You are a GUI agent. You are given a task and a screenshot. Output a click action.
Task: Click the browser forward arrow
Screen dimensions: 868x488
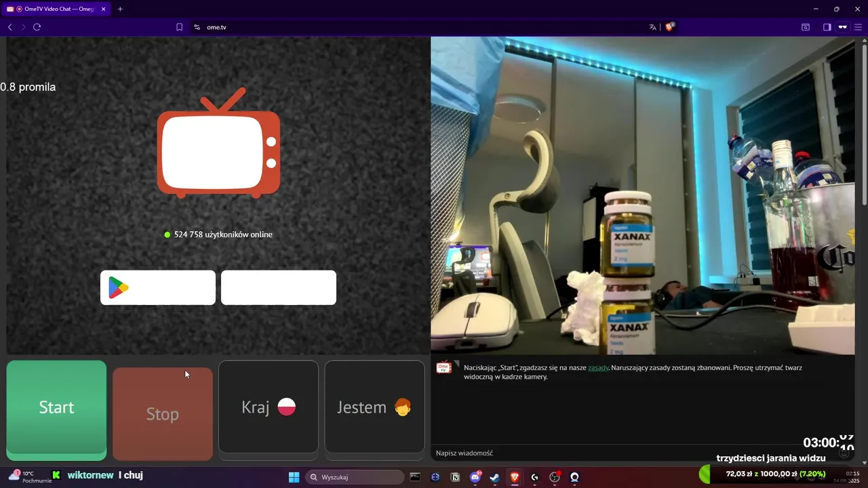tap(23, 27)
